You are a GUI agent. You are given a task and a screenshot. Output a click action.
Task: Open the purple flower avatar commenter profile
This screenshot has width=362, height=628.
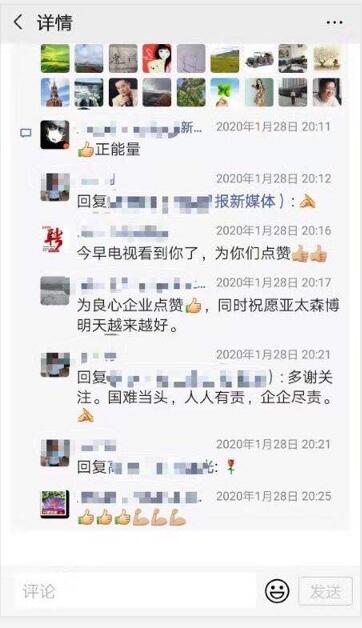[55, 504]
